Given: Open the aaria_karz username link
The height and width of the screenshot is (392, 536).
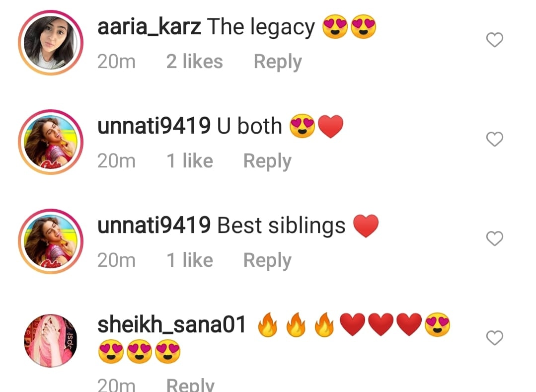Looking at the screenshot, I should coord(149,27).
